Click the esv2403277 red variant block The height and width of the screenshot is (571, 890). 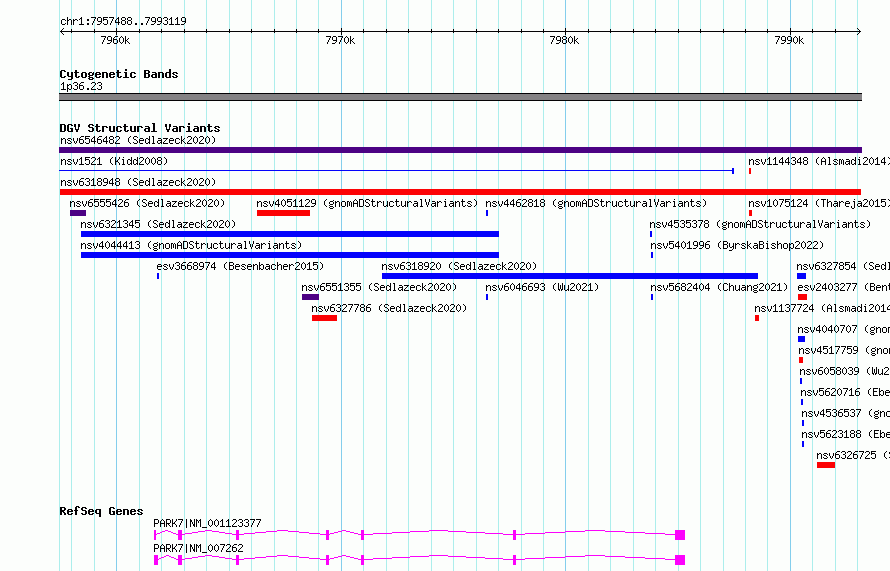802,297
